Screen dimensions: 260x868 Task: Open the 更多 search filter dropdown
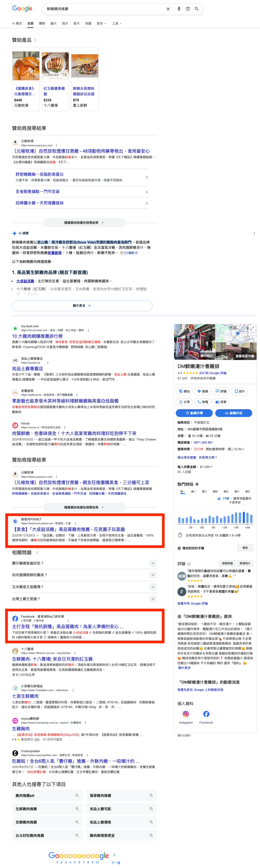click(101, 24)
